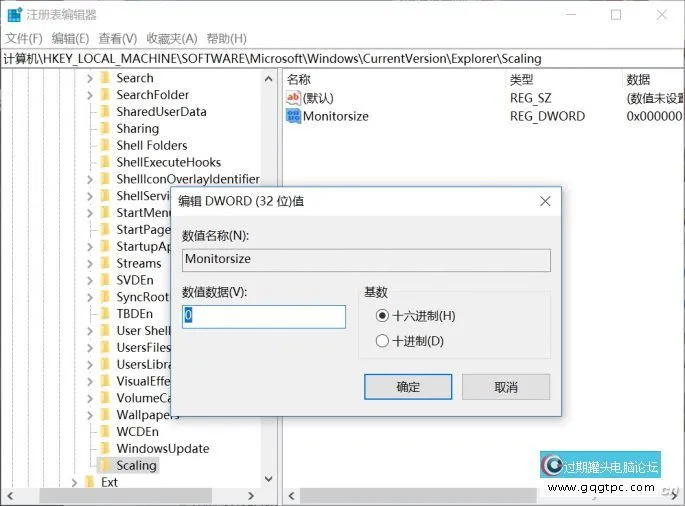Expand the Streams tree node
685x506 pixels.
(90, 264)
